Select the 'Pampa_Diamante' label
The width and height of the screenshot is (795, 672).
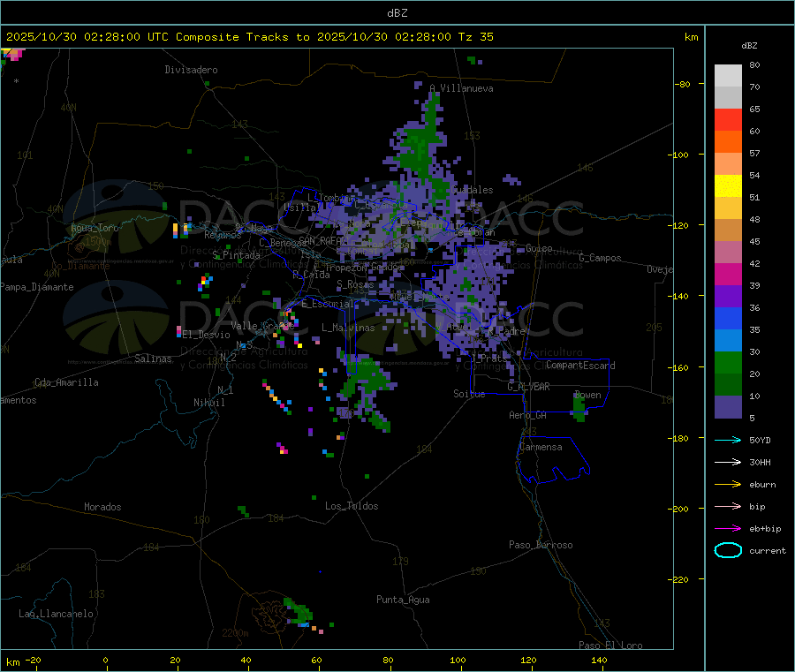(x=37, y=287)
